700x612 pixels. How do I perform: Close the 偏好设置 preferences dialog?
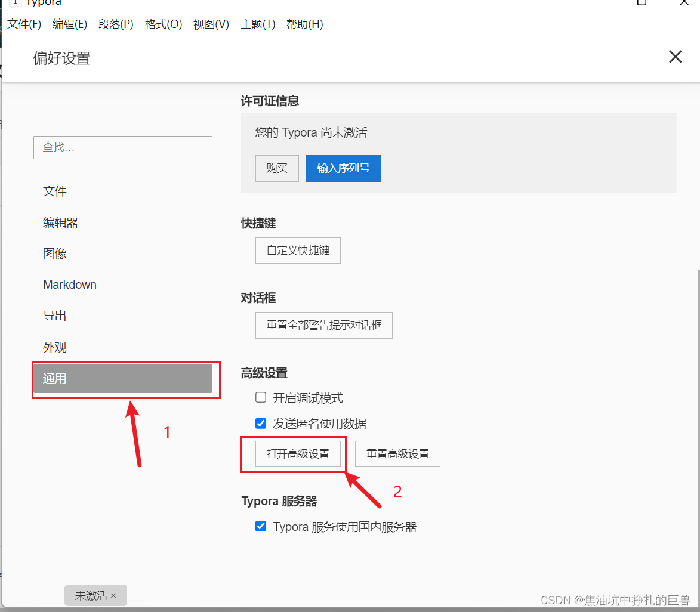click(675, 57)
